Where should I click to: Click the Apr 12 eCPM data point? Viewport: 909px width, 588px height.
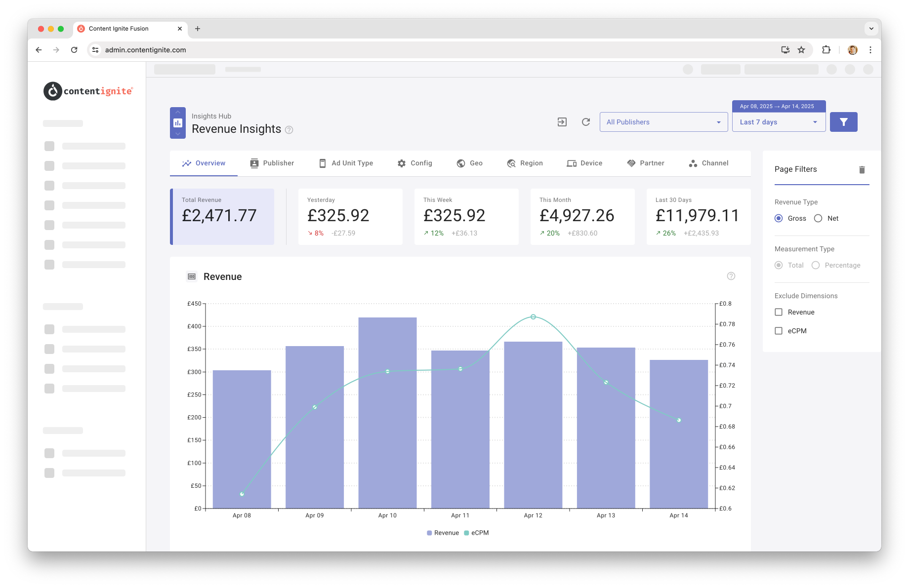click(x=533, y=317)
